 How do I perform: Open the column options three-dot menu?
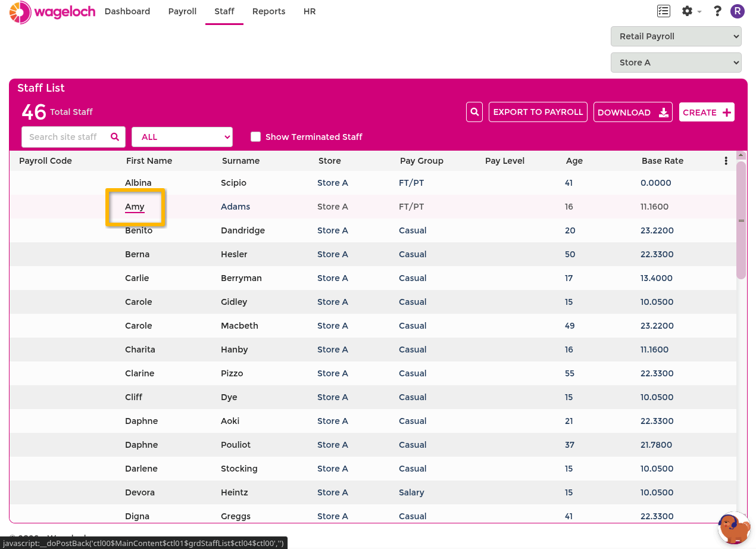pos(726,161)
